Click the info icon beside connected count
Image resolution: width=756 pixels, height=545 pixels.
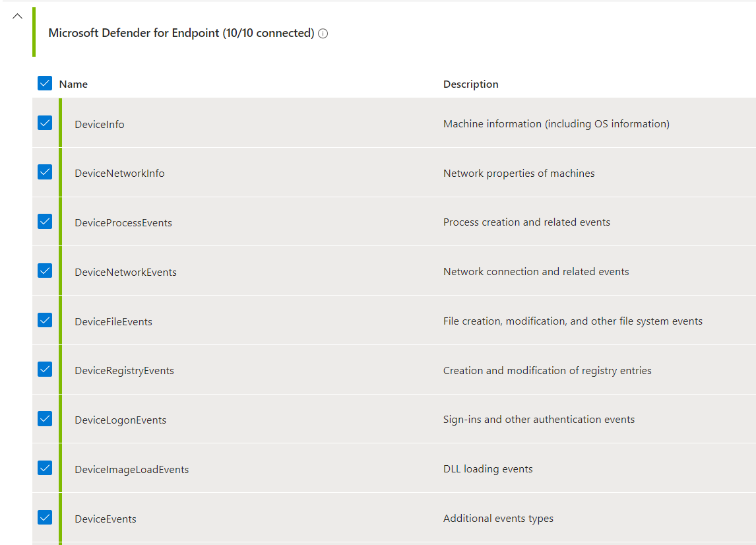[x=323, y=34]
